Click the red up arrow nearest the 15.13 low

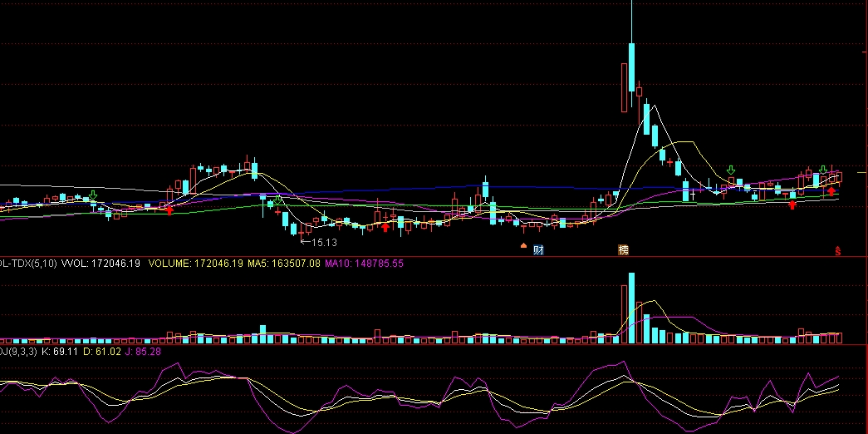[385, 227]
